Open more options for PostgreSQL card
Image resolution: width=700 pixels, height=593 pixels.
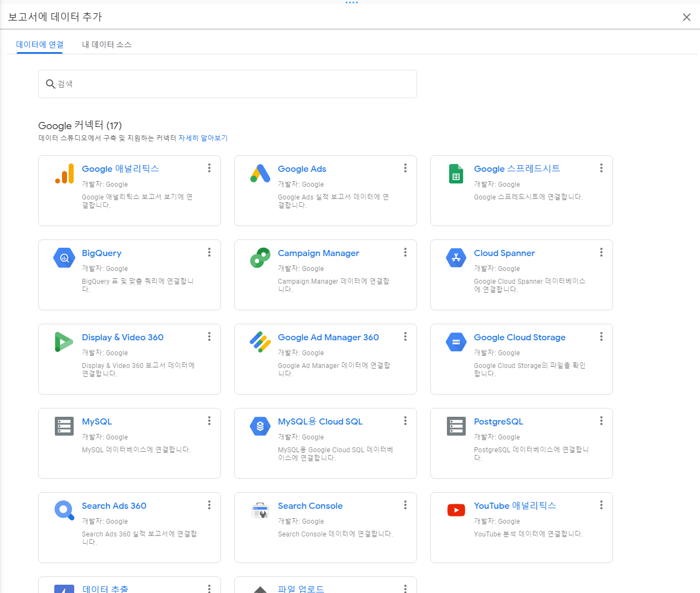point(601,421)
